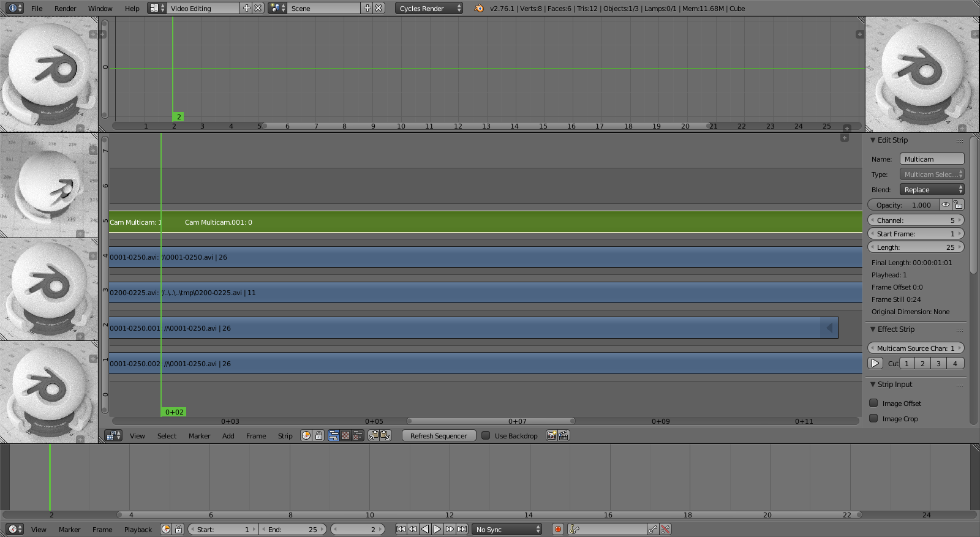
Task: Click the Opacity slider field
Action: (903, 205)
